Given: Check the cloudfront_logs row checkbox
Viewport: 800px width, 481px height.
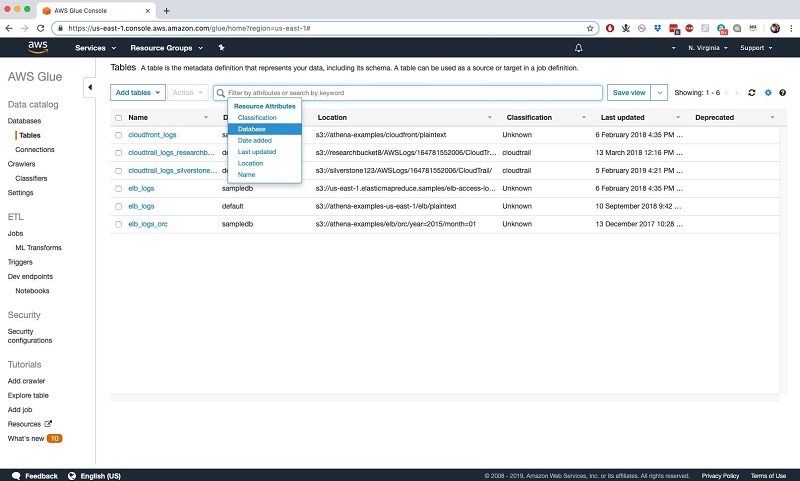Looking at the screenshot, I should (118, 135).
